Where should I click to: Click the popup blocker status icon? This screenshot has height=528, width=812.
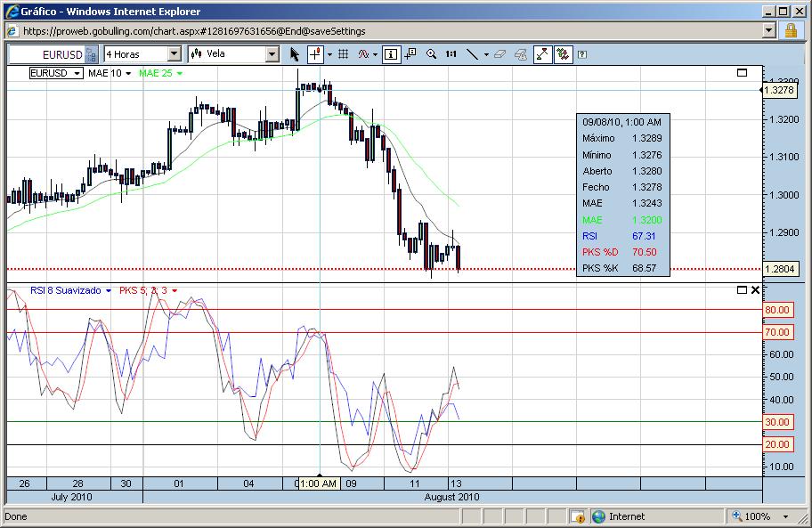[578, 516]
